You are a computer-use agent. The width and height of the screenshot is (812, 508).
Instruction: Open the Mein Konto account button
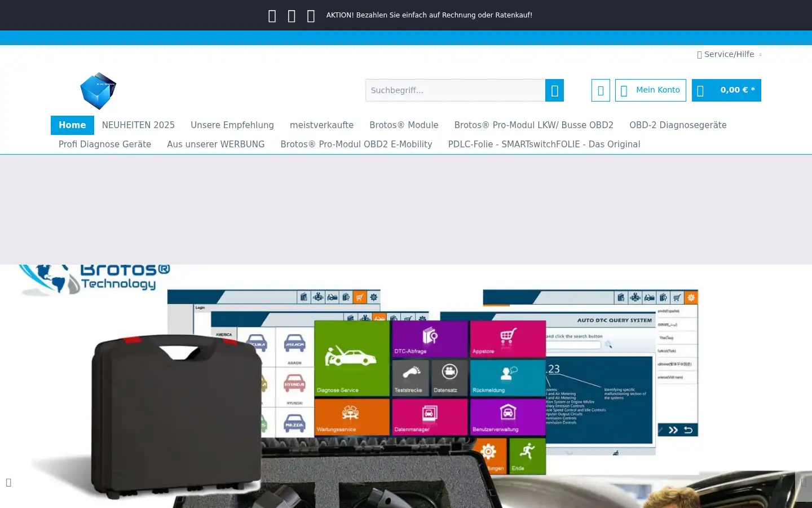point(651,90)
